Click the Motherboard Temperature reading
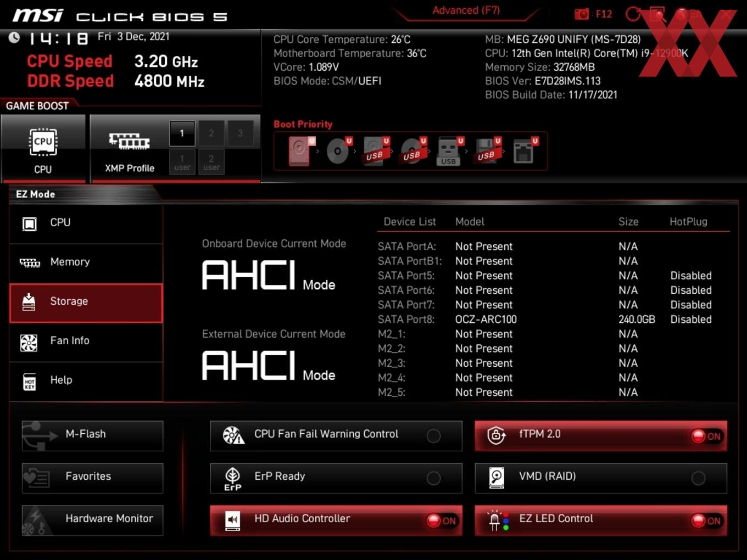The width and height of the screenshot is (747, 560). coord(350,53)
